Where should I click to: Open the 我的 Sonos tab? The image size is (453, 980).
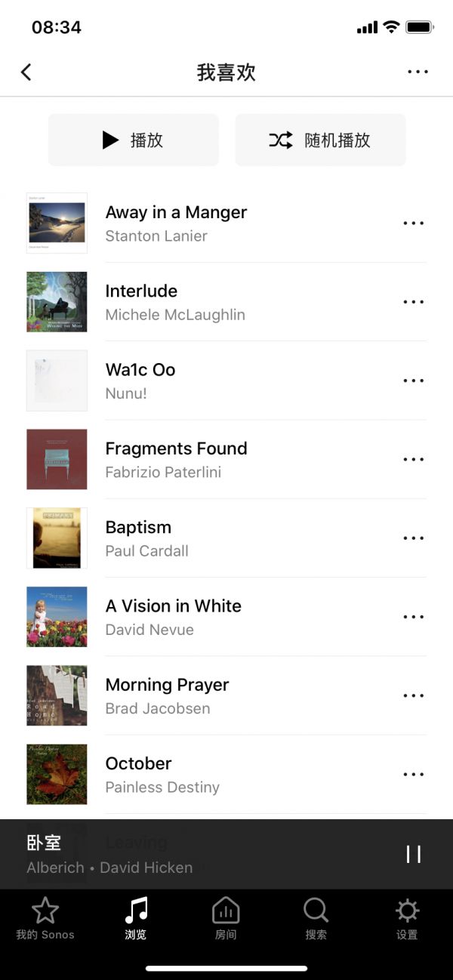[x=45, y=918]
